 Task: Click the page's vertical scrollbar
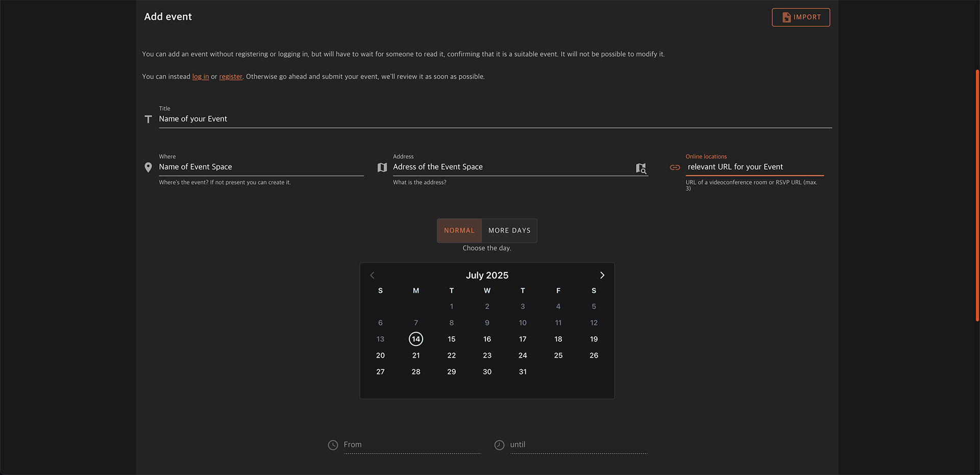[x=977, y=195]
